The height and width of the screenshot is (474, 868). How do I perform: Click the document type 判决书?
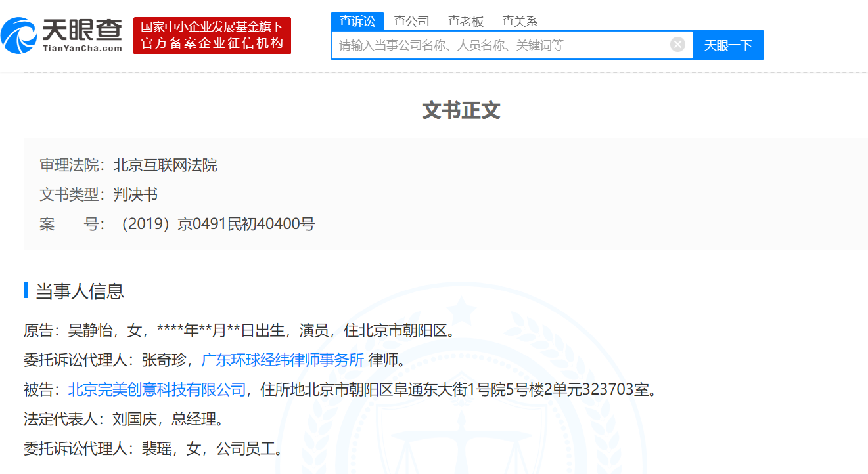pyautogui.click(x=135, y=194)
